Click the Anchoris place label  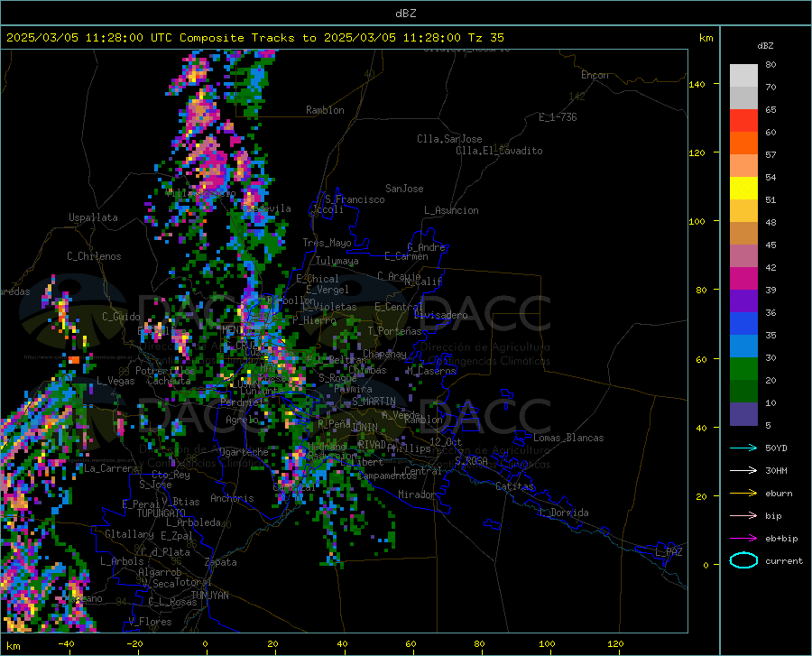[232, 499]
